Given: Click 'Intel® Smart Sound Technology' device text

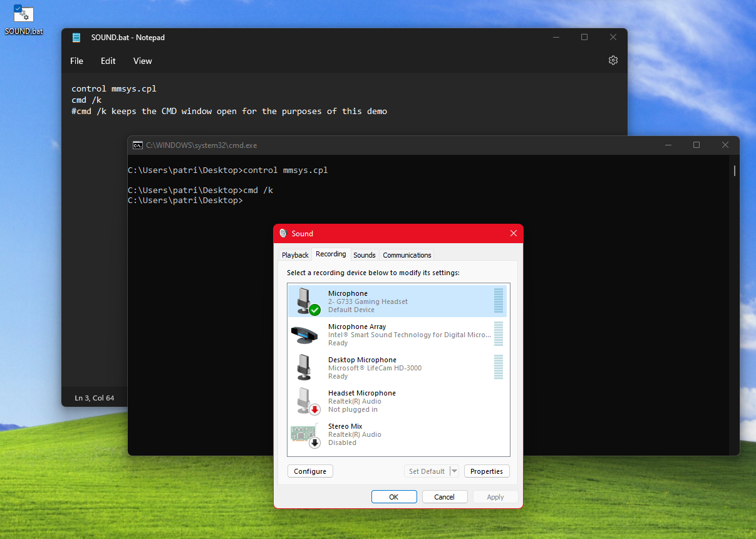Looking at the screenshot, I should pyautogui.click(x=410, y=335).
